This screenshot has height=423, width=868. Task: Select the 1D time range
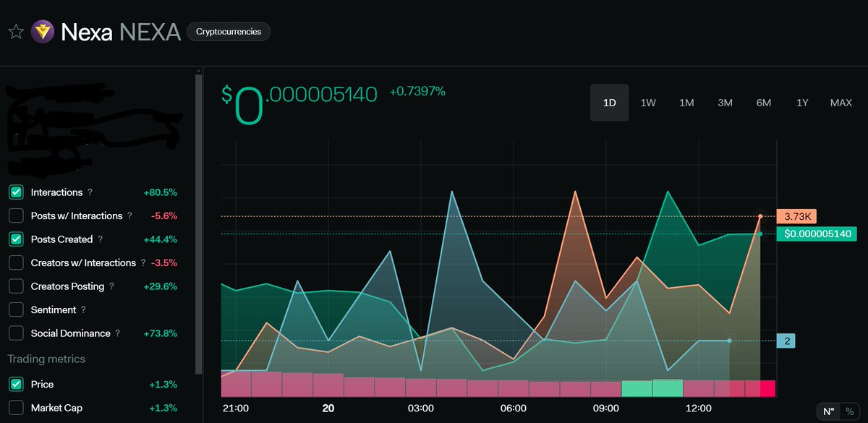point(609,103)
